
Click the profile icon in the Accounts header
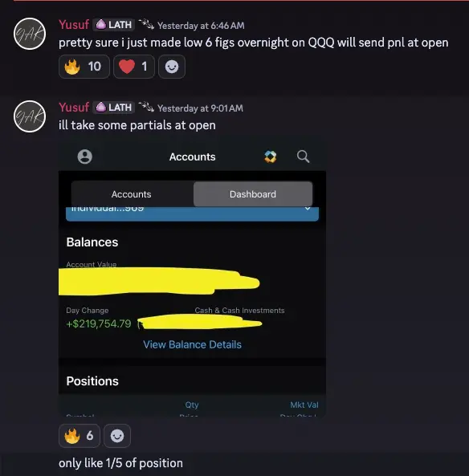click(85, 157)
